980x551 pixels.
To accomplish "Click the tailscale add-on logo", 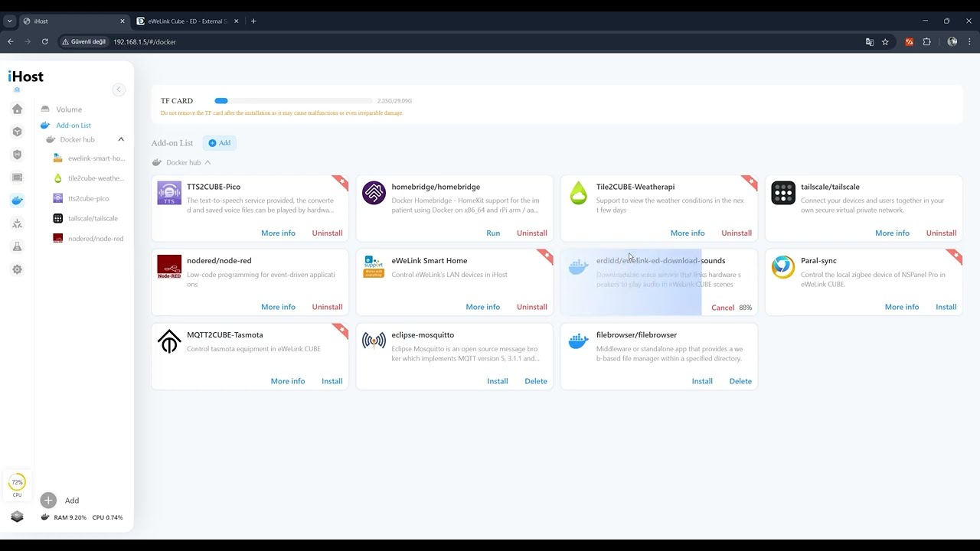I will pyautogui.click(x=783, y=193).
